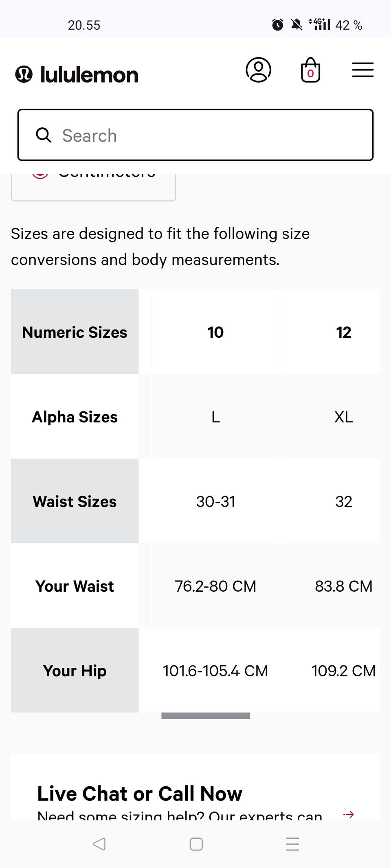Tap the size 10 column header

point(215,332)
